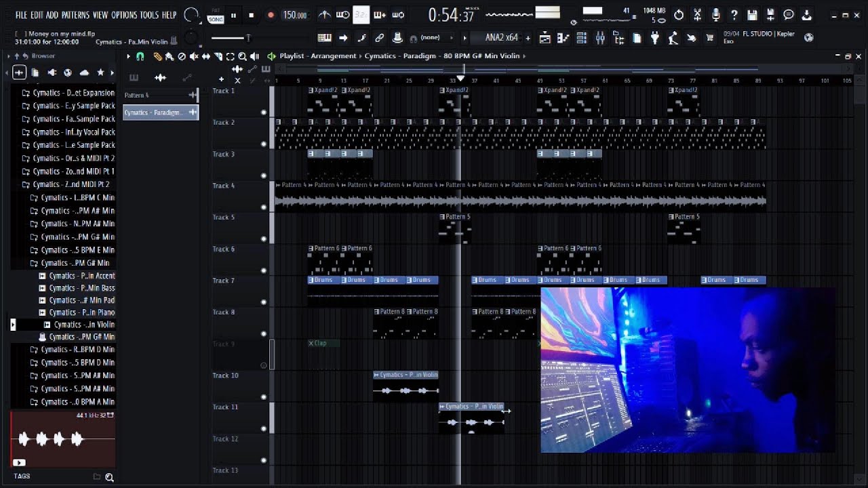Open the FILE menu
This screenshot has width=868, height=488.
(x=22, y=15)
